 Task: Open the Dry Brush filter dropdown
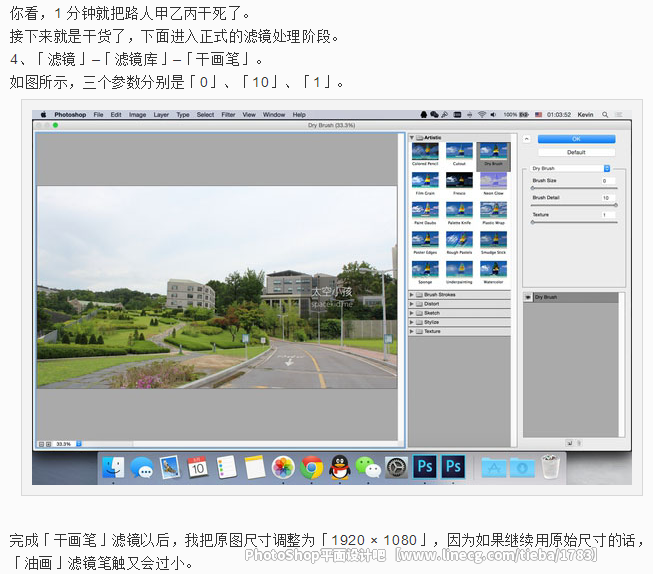click(570, 168)
